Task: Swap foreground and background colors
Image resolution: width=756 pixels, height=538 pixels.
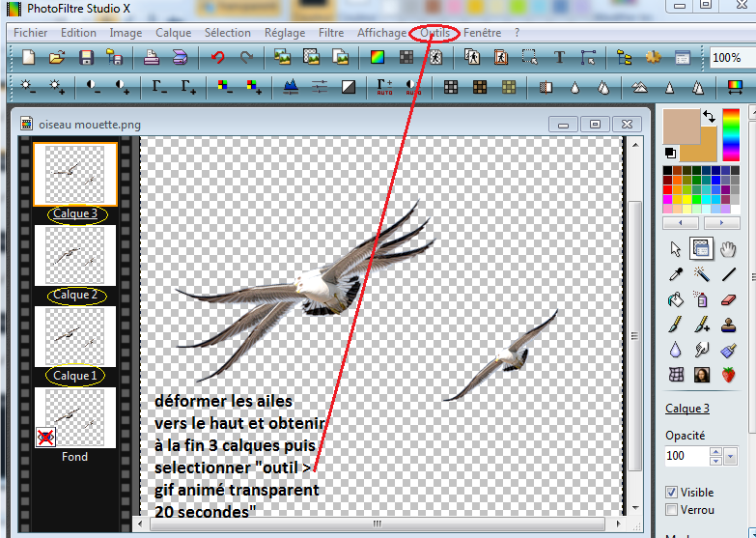Action: 709,116
